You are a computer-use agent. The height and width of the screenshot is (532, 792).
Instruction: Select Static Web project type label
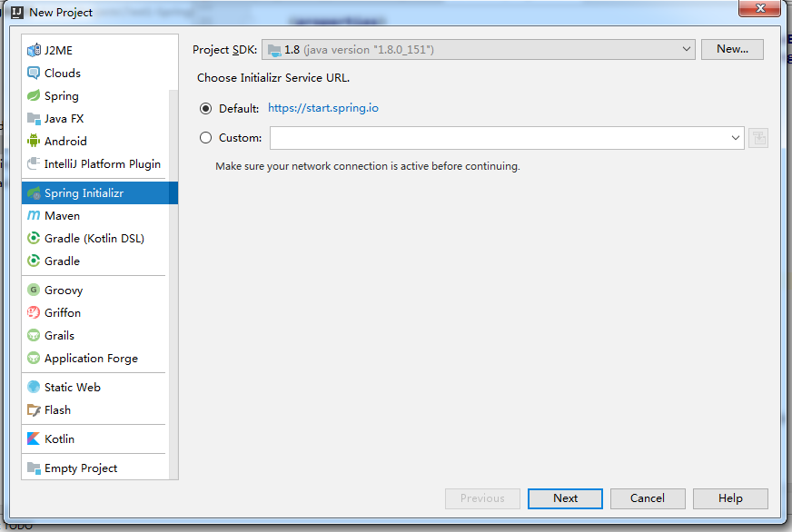pos(73,388)
